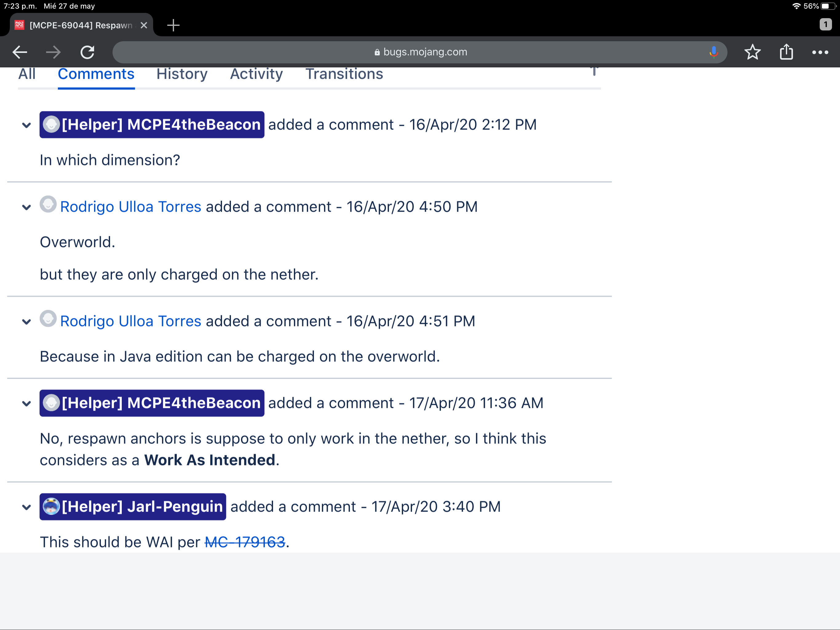The image size is (840, 630).
Task: Collapse Rodrigo's 'Overworld.' comment
Action: [x=26, y=207]
